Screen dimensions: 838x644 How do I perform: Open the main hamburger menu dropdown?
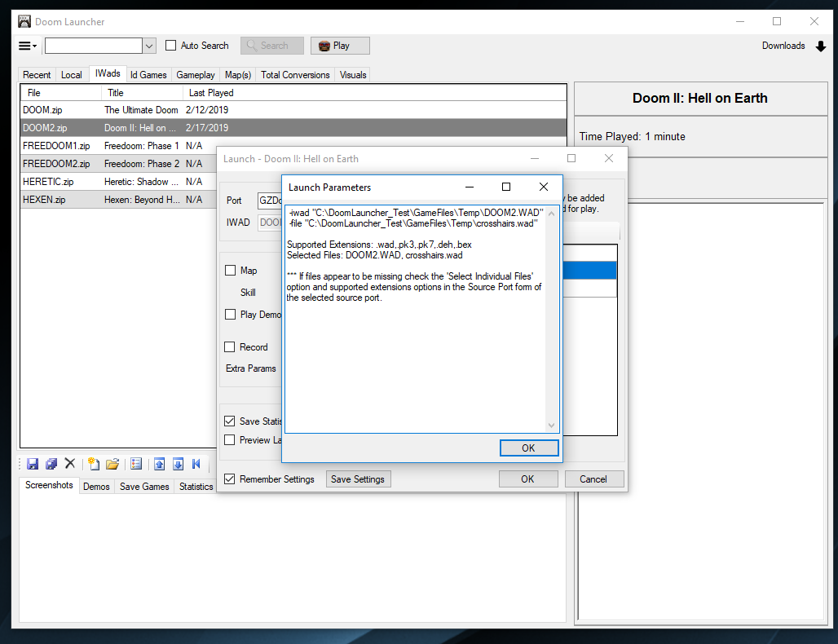click(x=27, y=46)
